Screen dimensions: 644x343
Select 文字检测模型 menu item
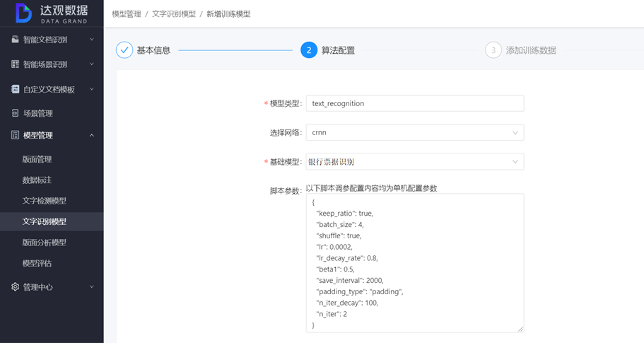(x=45, y=201)
